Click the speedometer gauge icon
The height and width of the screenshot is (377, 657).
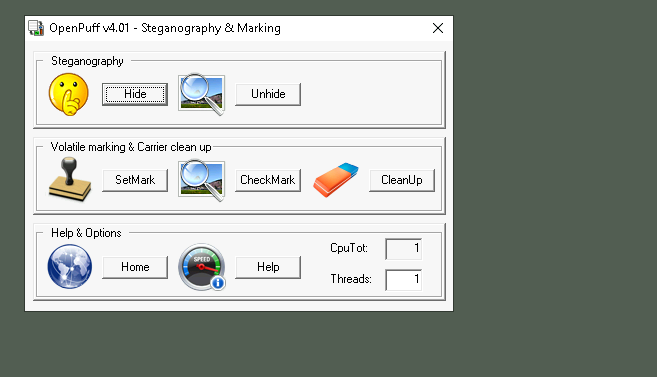click(202, 267)
